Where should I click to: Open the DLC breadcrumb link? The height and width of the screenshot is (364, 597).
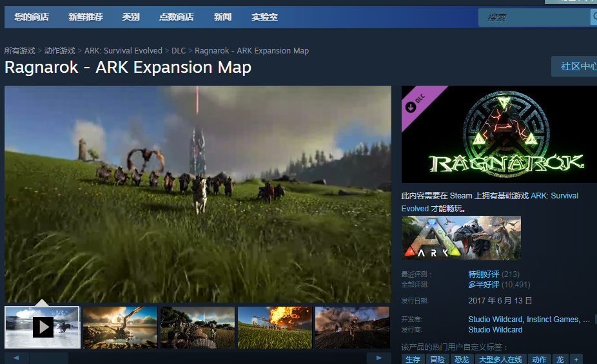179,51
